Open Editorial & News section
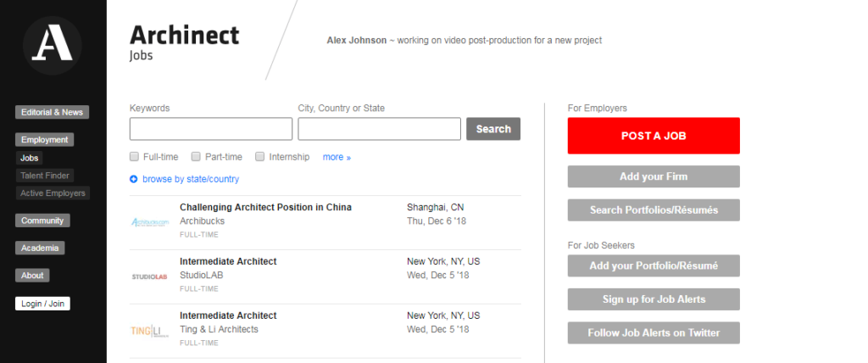 click(x=52, y=112)
